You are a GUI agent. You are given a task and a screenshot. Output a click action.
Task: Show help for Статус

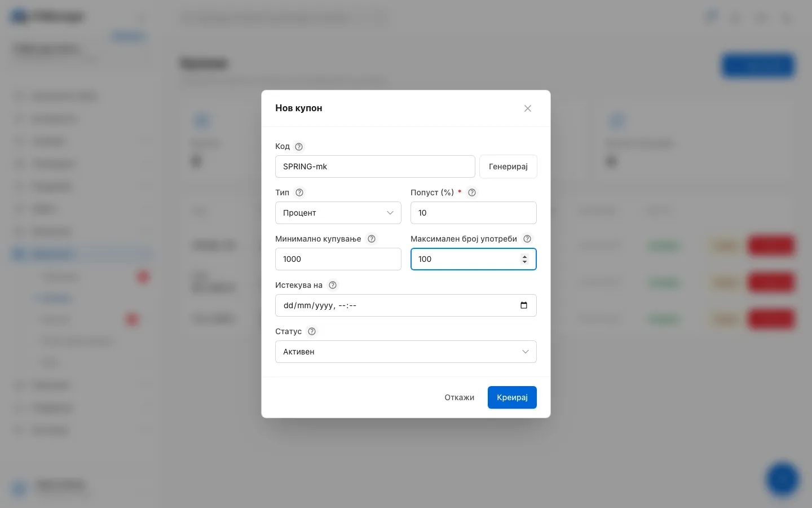312,331
